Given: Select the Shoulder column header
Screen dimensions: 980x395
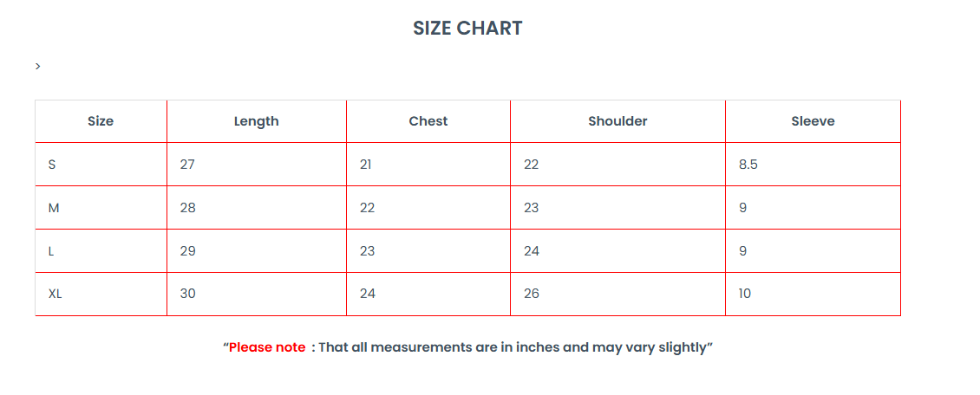Looking at the screenshot, I should coord(617,121).
